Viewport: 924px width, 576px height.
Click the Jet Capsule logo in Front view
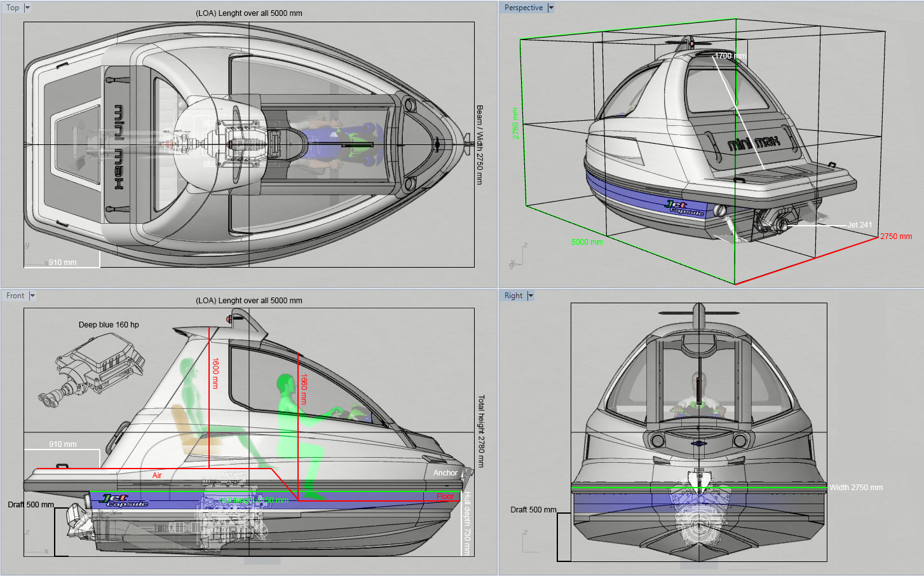coord(125,500)
